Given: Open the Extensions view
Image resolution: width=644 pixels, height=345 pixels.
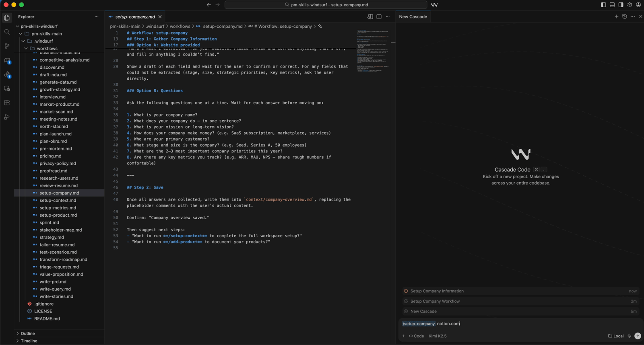Looking at the screenshot, I should (7, 103).
